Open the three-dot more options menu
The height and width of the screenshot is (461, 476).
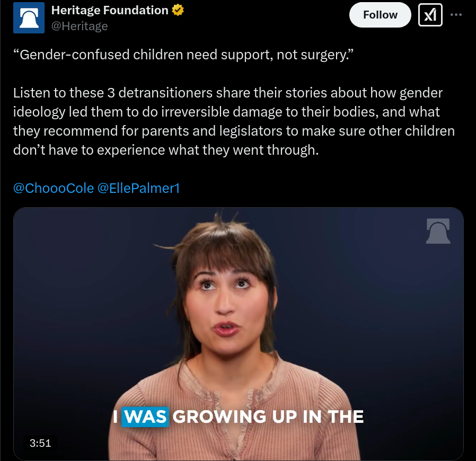[x=456, y=14]
